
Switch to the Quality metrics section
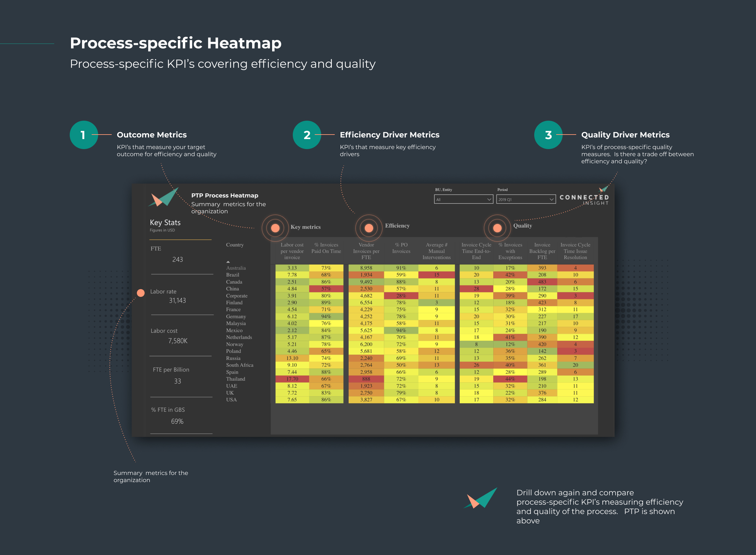click(x=522, y=226)
